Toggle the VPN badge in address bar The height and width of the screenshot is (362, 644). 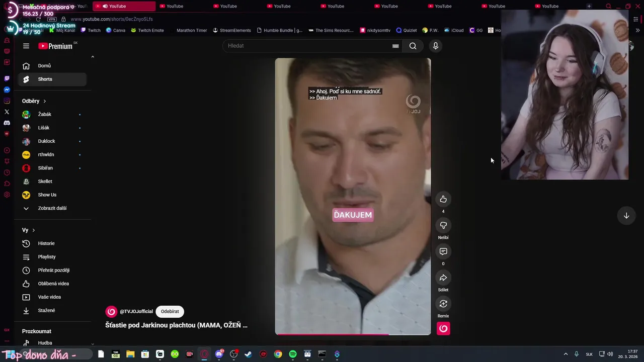(52, 19)
